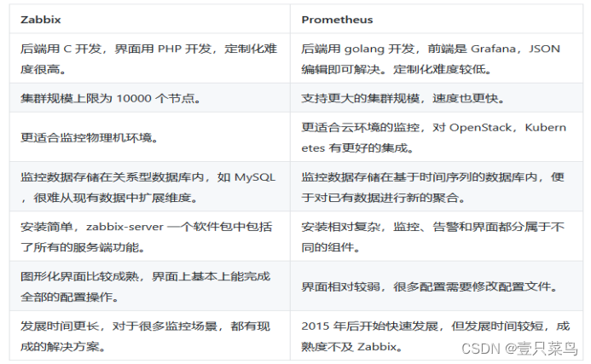Click the cell starting with 2015 年后
This screenshot has width=591, height=364.
tap(437, 336)
